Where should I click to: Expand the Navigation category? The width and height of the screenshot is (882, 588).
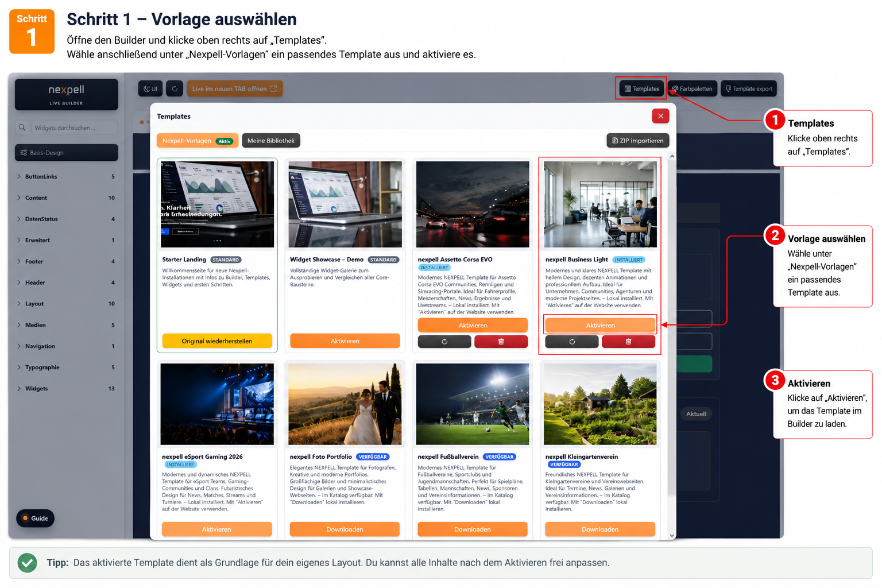click(67, 346)
